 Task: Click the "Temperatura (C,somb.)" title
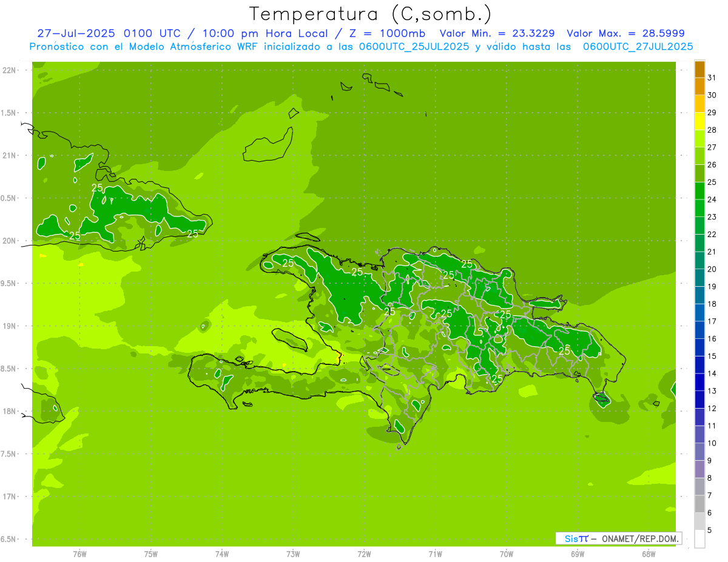tap(371, 14)
